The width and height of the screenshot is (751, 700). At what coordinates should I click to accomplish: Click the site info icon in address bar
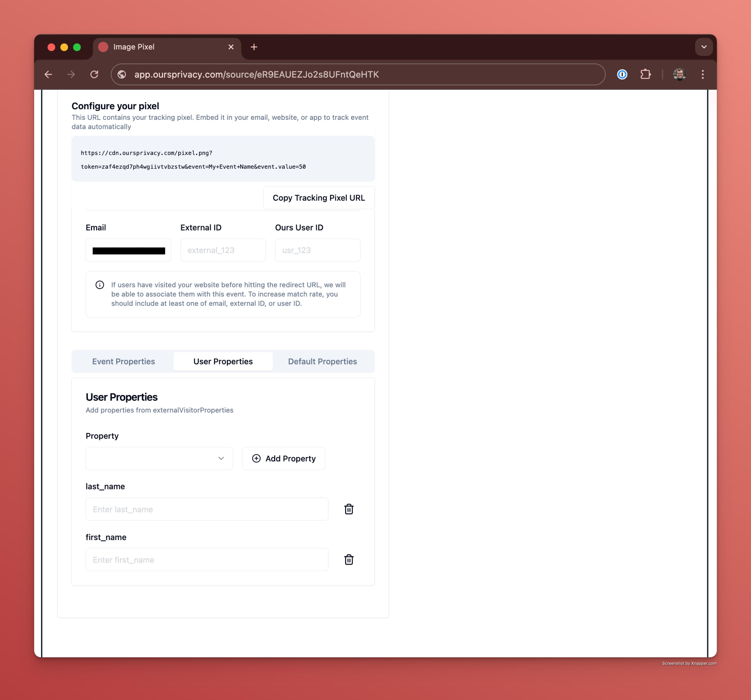coord(122,74)
